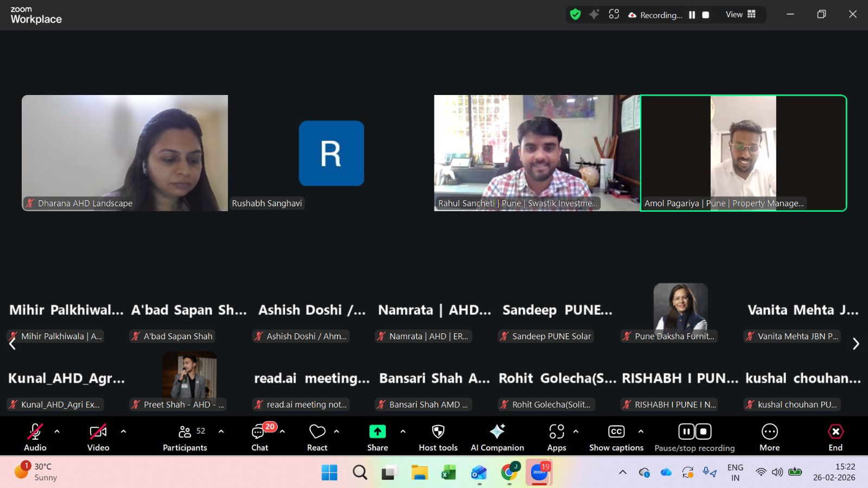Select Amol Pagariya's video tile
Viewport: 868px width, 488px height.
pos(743,153)
